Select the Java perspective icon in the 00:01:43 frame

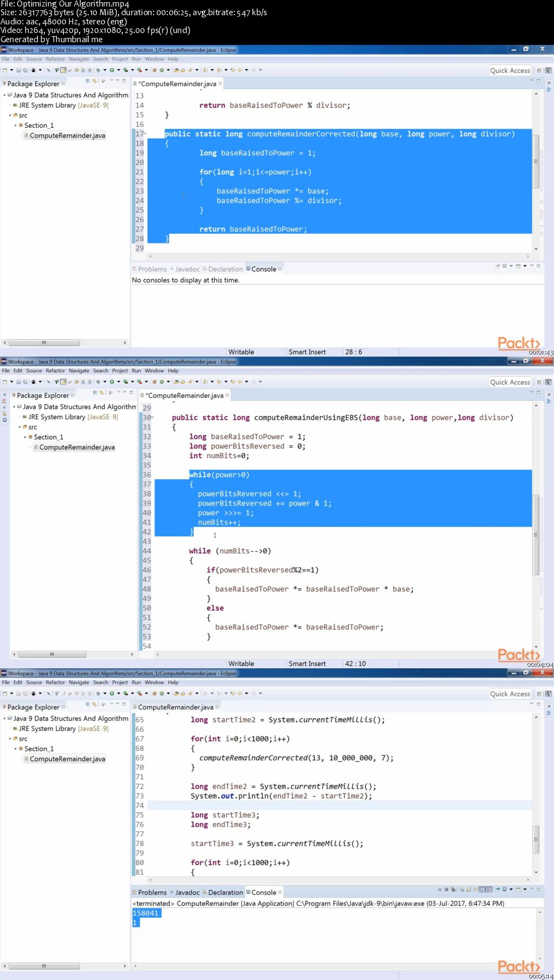click(548, 70)
